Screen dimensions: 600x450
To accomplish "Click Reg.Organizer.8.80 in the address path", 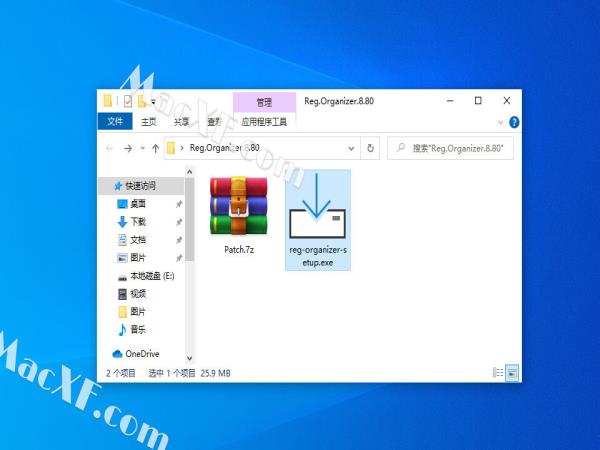I will [x=225, y=148].
